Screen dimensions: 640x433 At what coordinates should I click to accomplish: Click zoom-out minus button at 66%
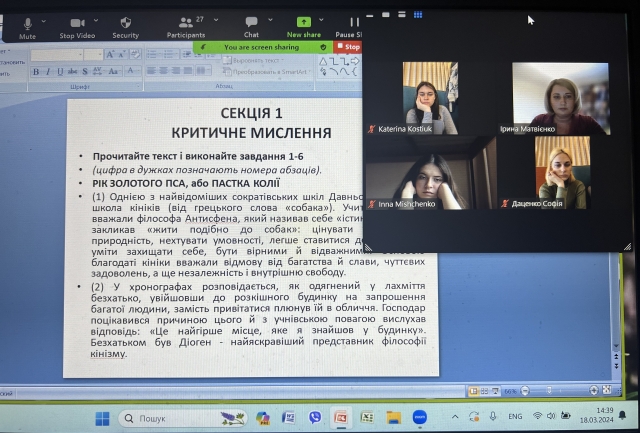pos(526,391)
